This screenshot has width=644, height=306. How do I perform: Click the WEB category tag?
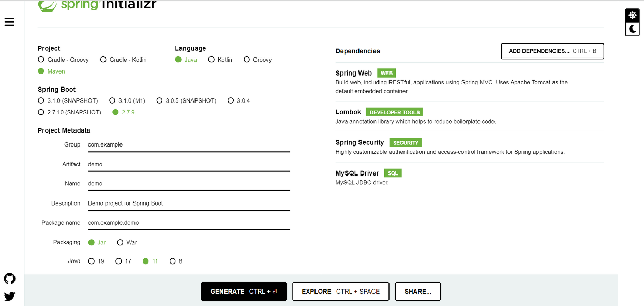coord(386,74)
